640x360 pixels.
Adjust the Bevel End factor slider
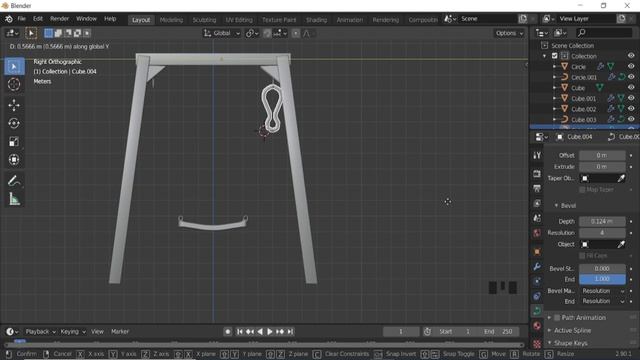(x=602, y=279)
